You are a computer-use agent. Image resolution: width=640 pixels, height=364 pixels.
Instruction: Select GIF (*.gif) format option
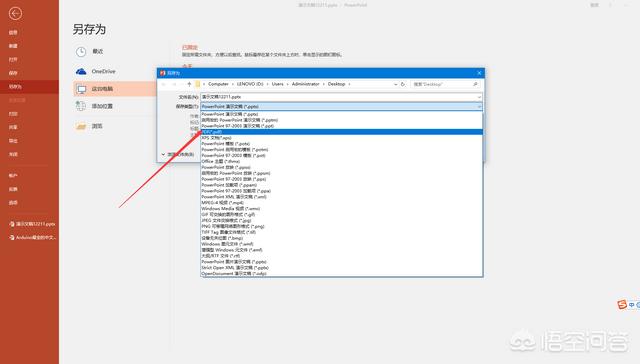(342, 215)
